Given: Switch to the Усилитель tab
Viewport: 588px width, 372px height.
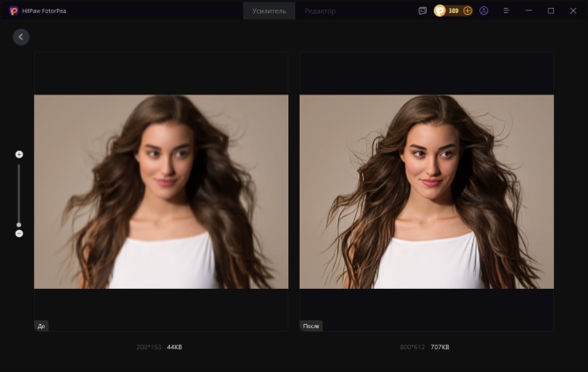Looking at the screenshot, I should point(269,11).
